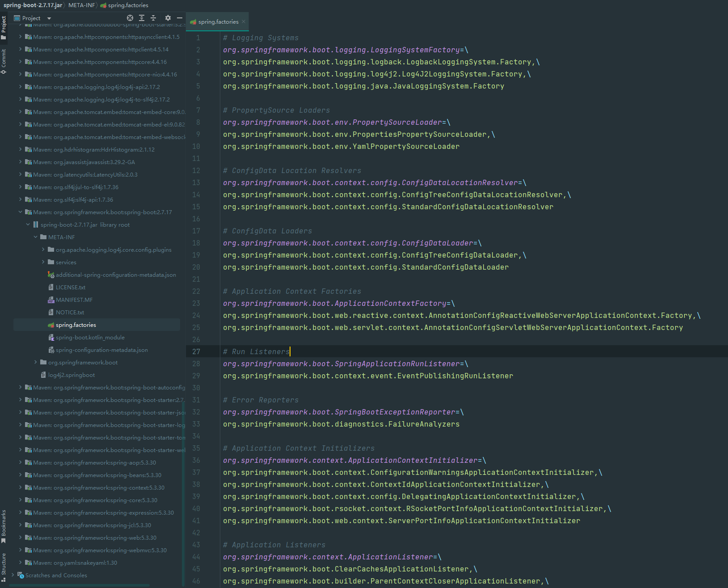Click spring-boot-2.7.17.jar in the breadcrumb
The width and height of the screenshot is (728, 588).
click(33, 5)
